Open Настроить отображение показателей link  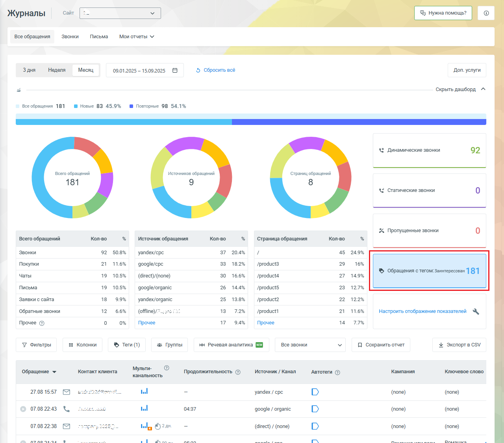pos(422,311)
